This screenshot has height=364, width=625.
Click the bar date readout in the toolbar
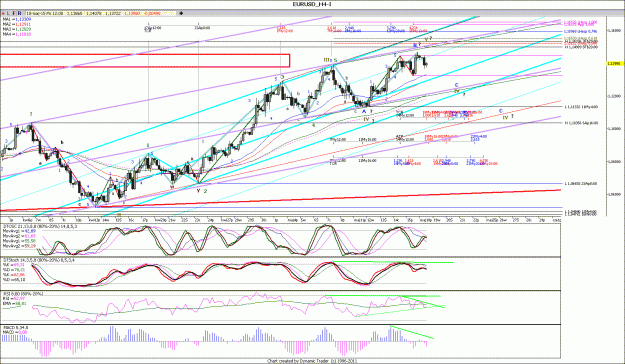click(45, 13)
